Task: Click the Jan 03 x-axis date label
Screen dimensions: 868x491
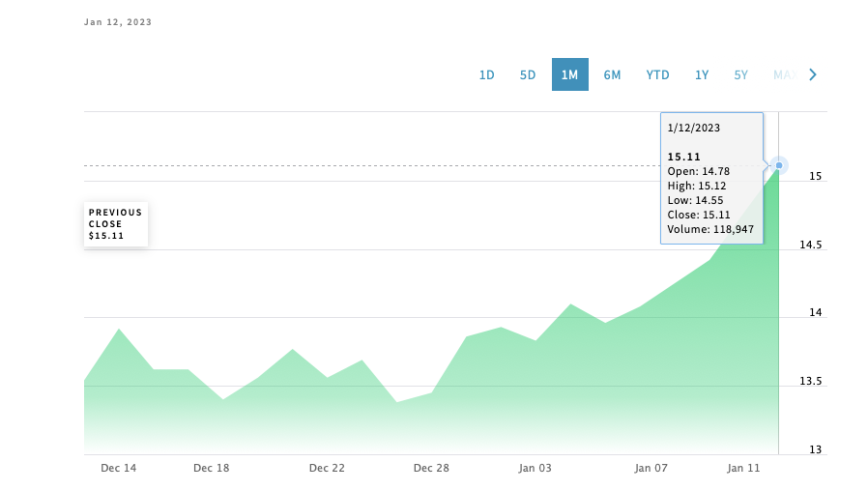Action: pos(535,469)
